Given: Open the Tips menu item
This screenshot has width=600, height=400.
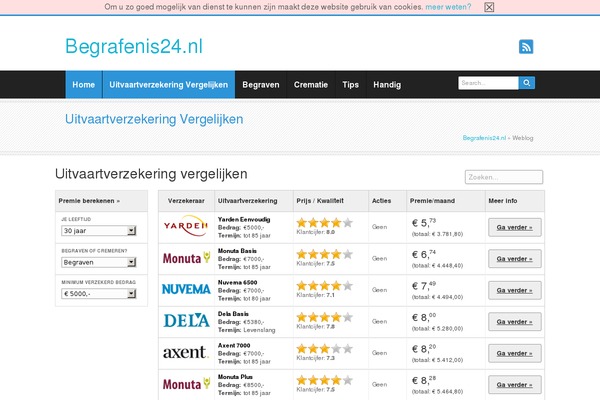Looking at the screenshot, I should (x=351, y=85).
